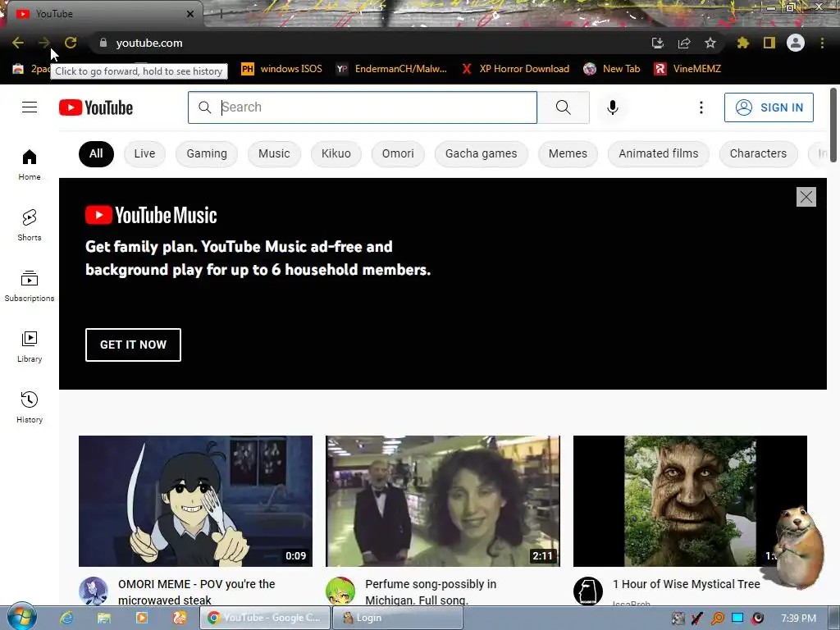Viewport: 840px width, 630px height.
Task: Open Subscriptions in the sidebar
Action: pos(30,286)
